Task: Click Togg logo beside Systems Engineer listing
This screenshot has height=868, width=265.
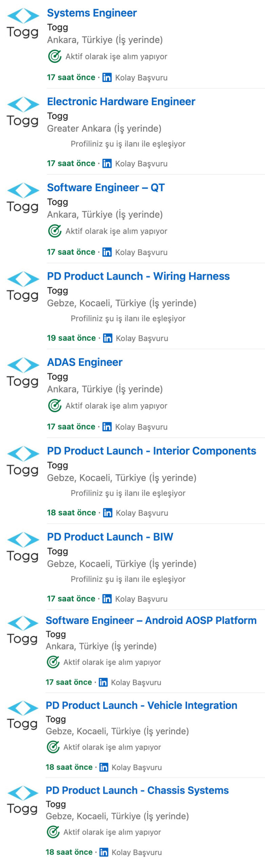Action: point(23,23)
